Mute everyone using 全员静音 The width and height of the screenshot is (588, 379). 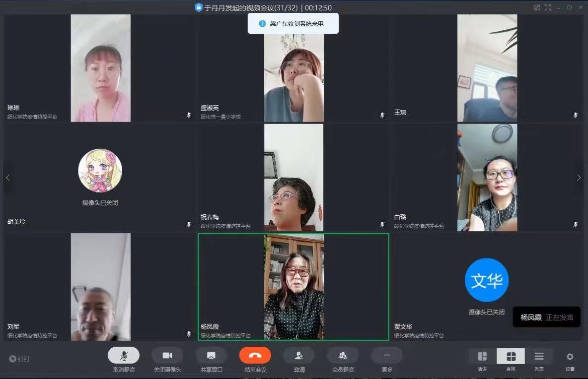[x=343, y=355]
